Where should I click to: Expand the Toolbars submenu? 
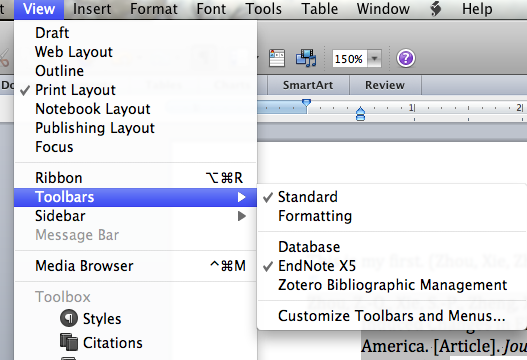click(x=135, y=197)
